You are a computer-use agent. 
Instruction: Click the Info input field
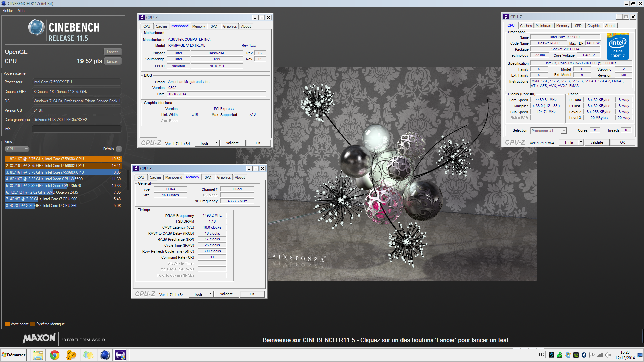coord(77,129)
